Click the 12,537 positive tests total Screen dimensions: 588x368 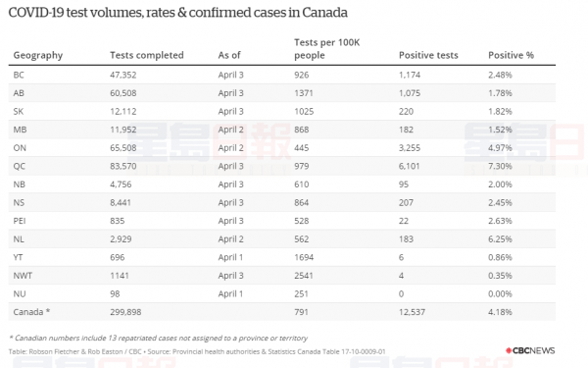click(412, 312)
